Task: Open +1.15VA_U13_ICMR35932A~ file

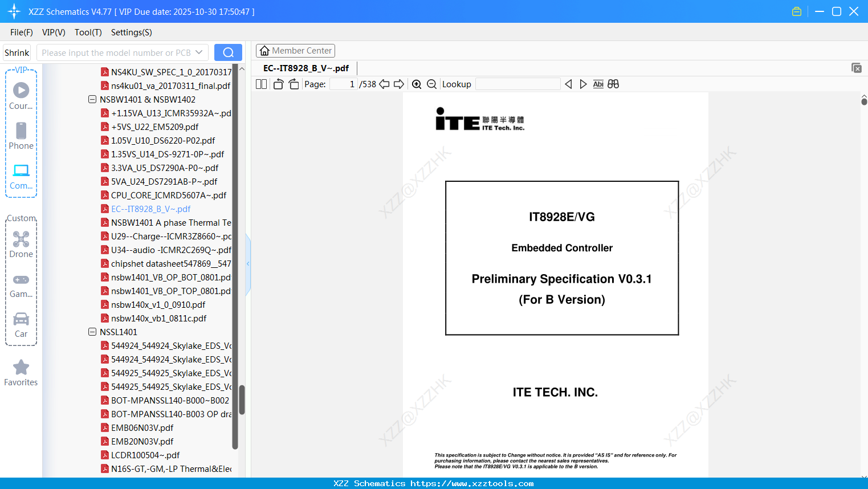Action: [172, 113]
